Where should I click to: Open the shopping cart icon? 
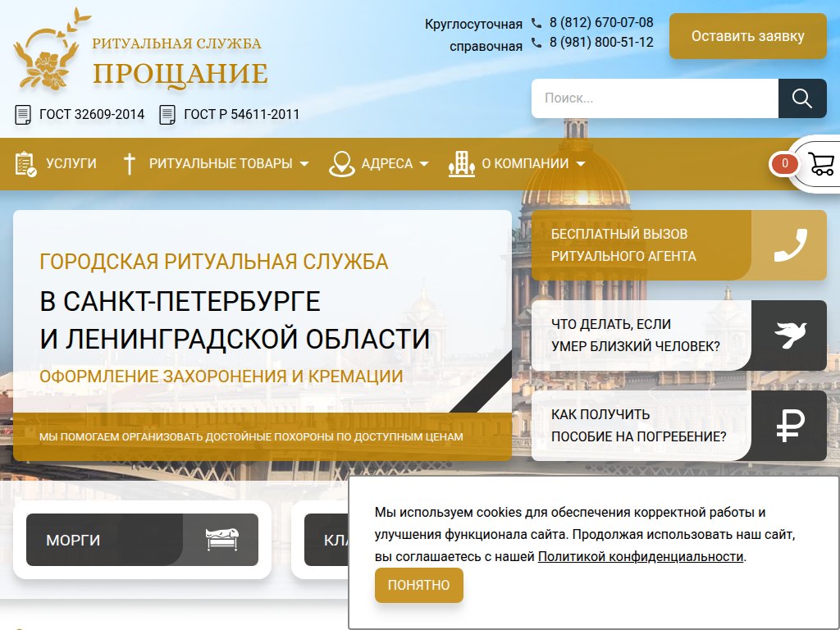tap(821, 164)
